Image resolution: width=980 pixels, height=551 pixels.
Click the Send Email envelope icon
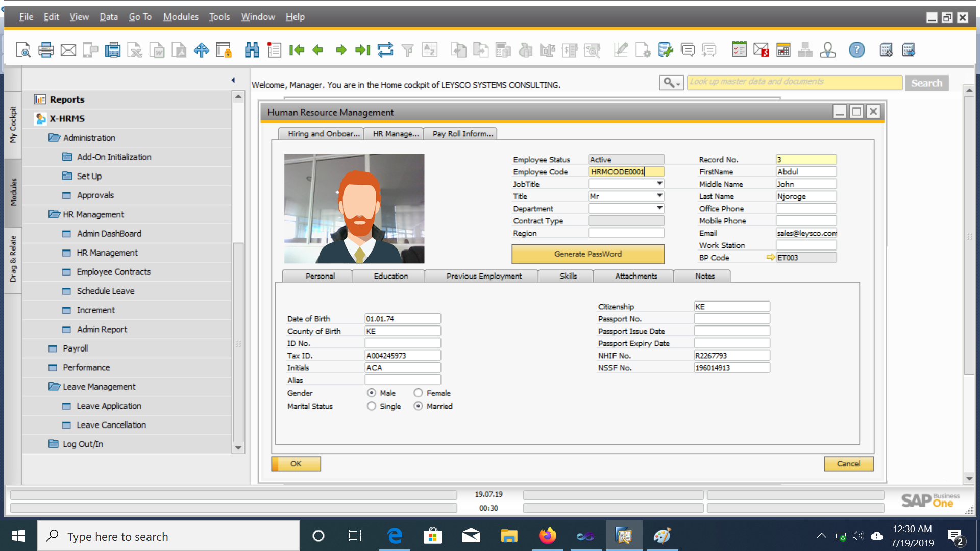coord(68,50)
